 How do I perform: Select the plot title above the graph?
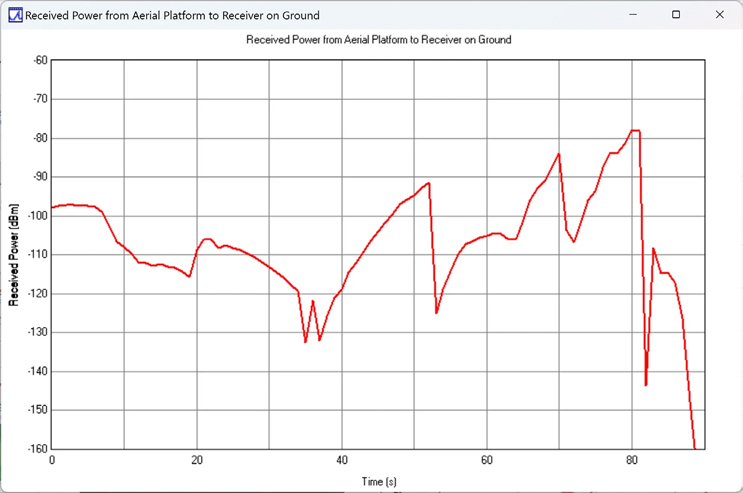pos(378,40)
